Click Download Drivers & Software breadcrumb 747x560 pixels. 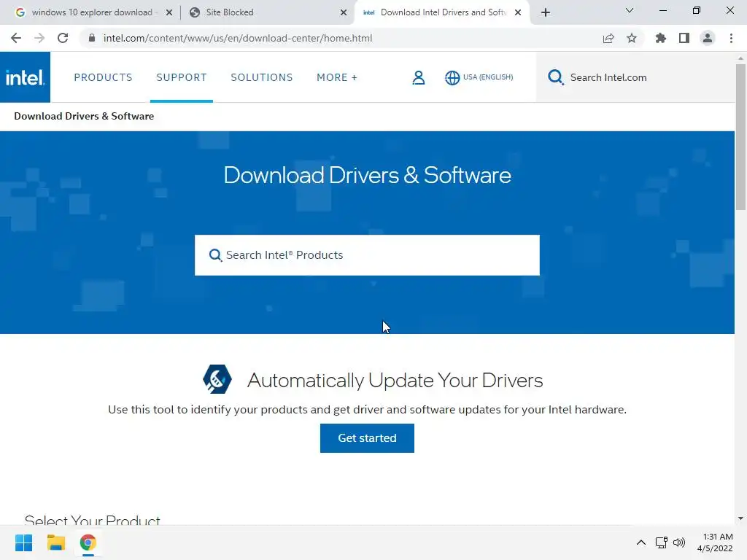coord(84,116)
